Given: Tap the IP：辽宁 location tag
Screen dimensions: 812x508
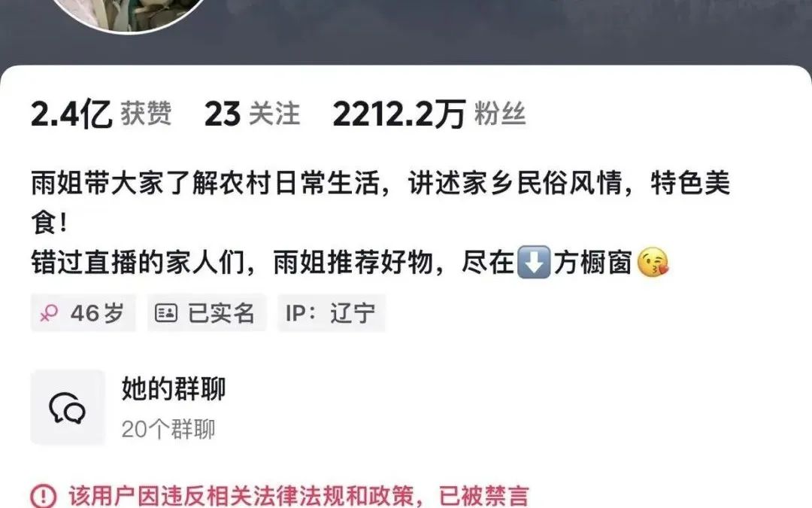Looking at the screenshot, I should click(332, 313).
